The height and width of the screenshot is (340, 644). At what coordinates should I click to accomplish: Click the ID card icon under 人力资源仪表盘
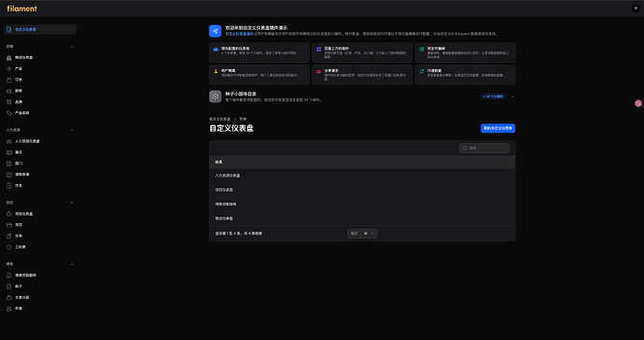point(9,152)
